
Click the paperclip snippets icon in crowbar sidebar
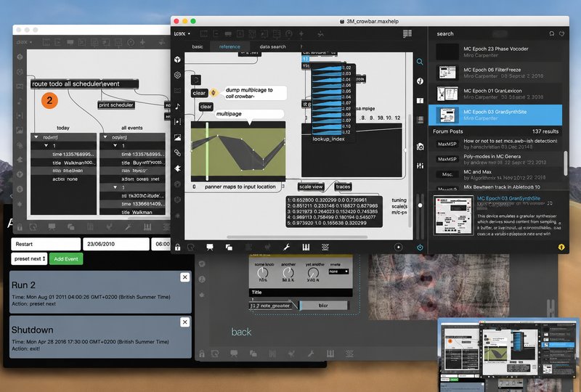177,152
